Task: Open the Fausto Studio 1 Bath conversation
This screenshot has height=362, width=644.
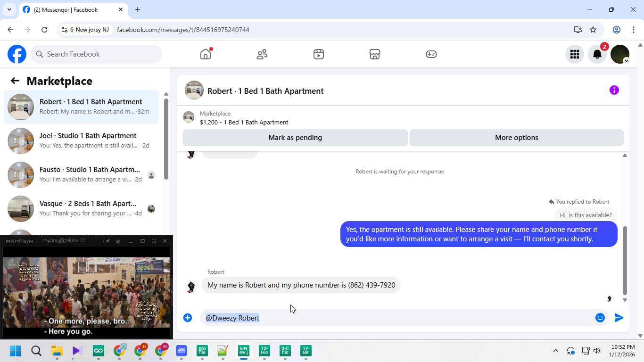Action: 82,175
